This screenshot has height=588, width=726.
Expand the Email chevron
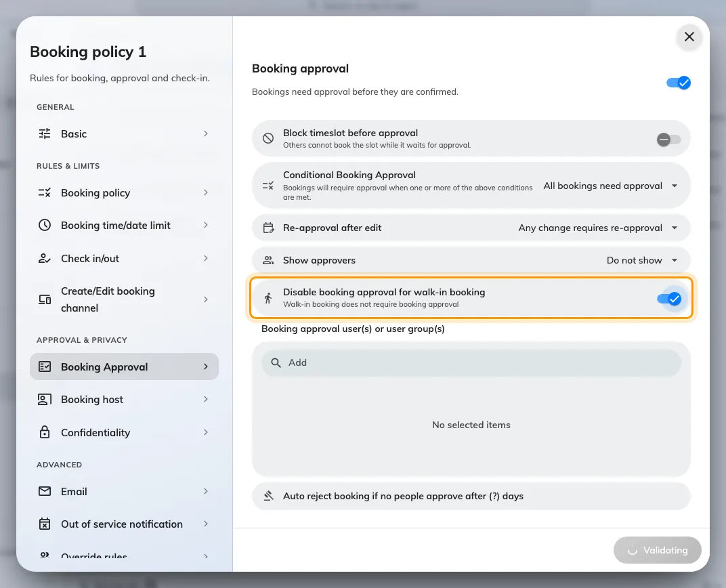(x=206, y=491)
